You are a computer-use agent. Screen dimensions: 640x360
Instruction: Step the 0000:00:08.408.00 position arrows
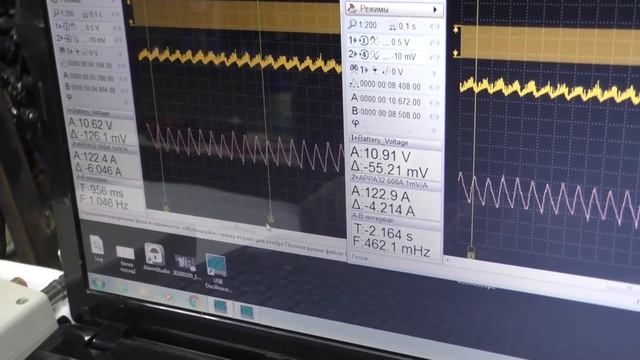click(x=435, y=87)
